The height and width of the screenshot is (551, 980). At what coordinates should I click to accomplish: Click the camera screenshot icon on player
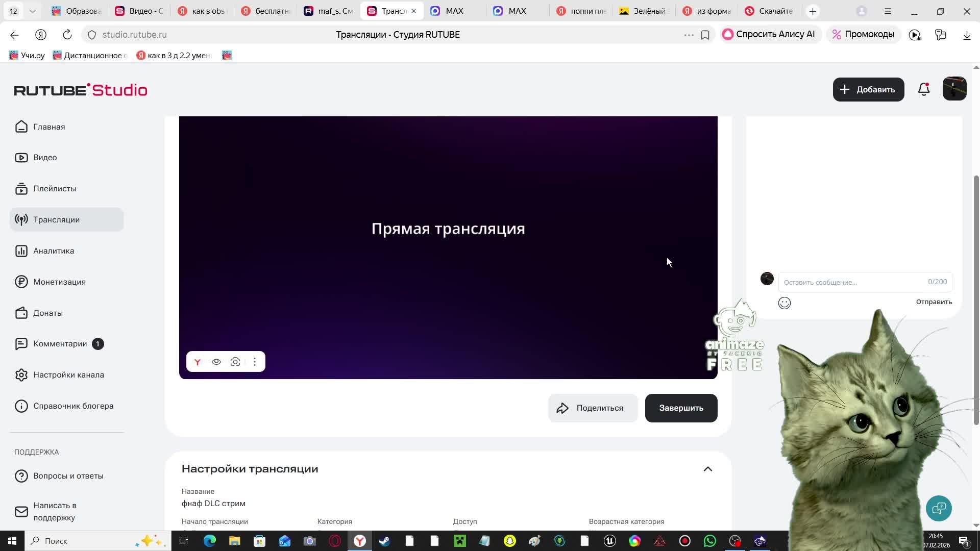235,362
